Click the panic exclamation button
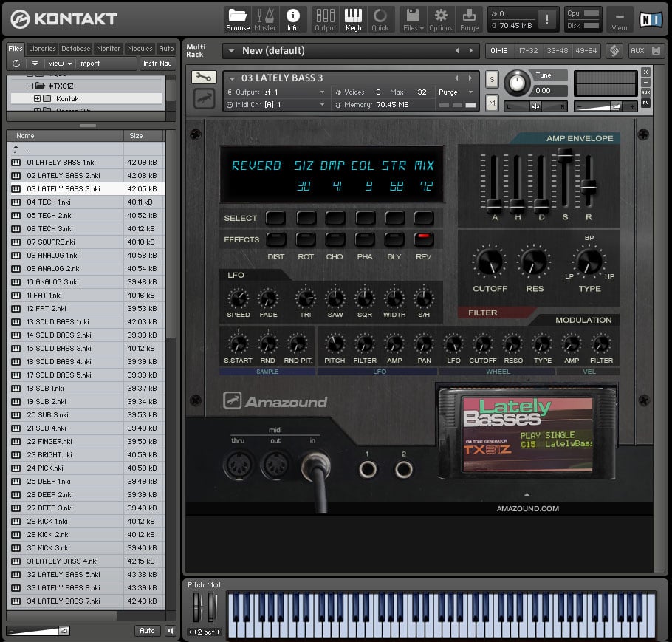This screenshot has height=642, width=672. (x=547, y=19)
